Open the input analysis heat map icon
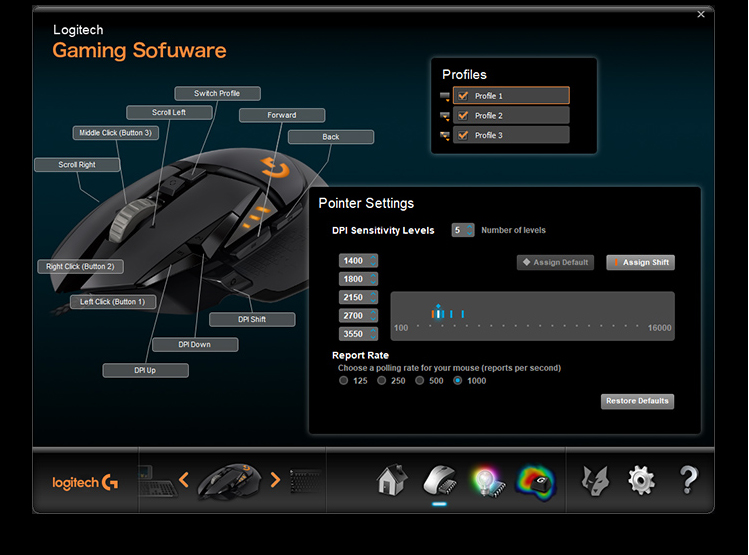 pos(536,482)
